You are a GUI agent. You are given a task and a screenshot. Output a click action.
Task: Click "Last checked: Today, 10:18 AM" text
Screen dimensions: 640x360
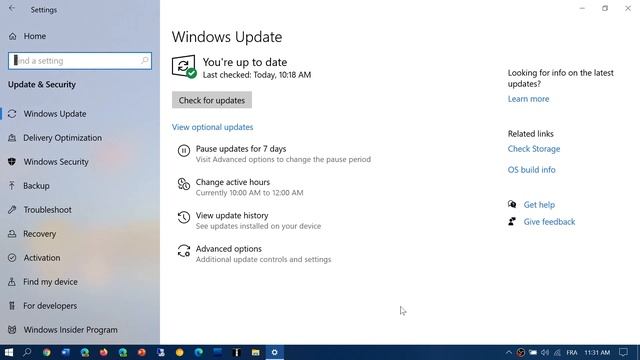[x=257, y=75]
